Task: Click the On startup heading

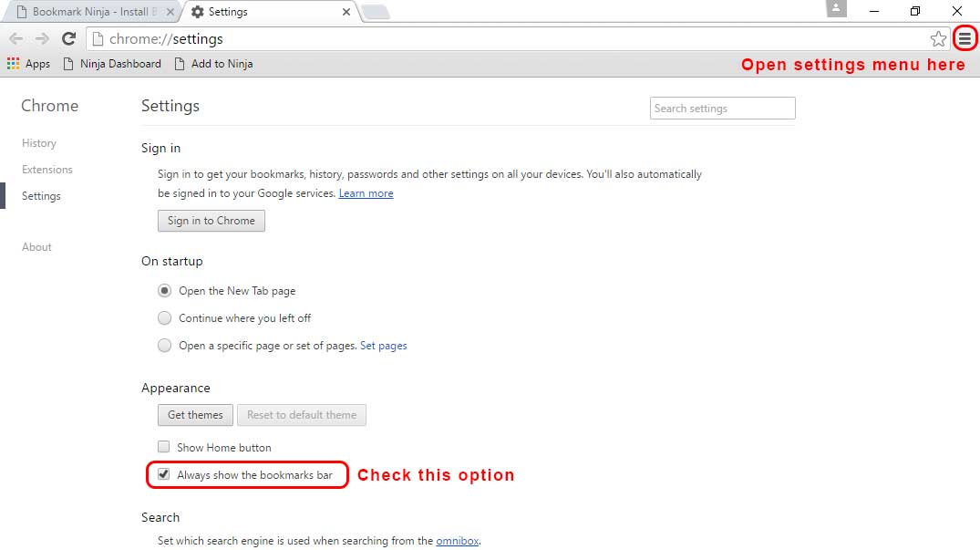Action: pos(172,261)
